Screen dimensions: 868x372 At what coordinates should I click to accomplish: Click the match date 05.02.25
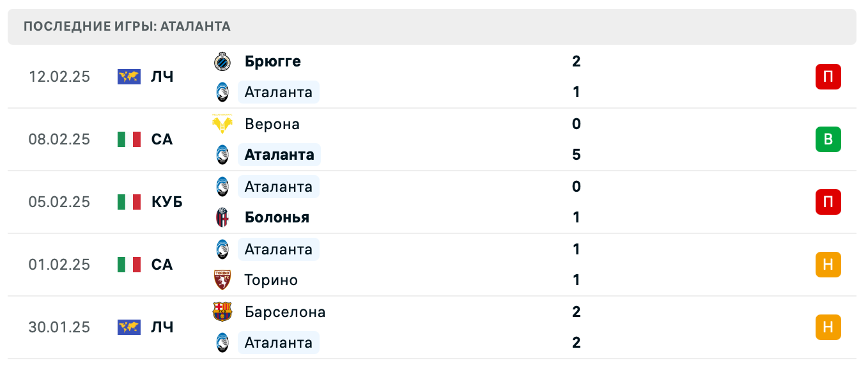tap(59, 202)
